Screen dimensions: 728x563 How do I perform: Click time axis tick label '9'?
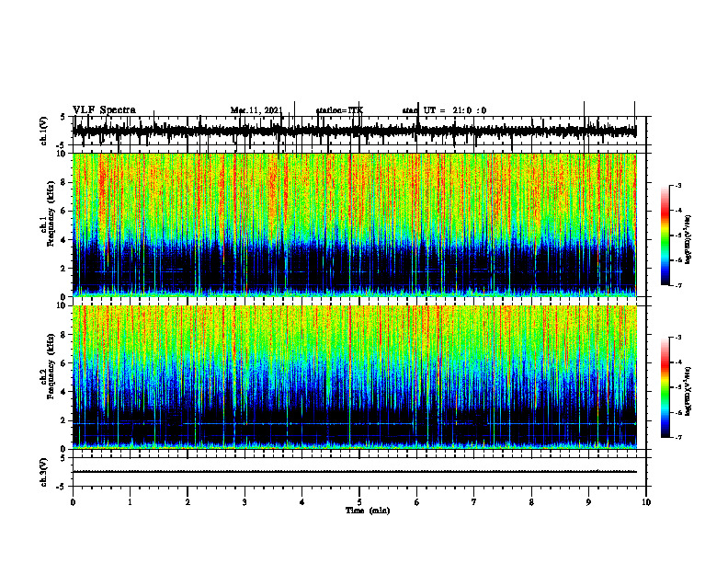coord(588,502)
